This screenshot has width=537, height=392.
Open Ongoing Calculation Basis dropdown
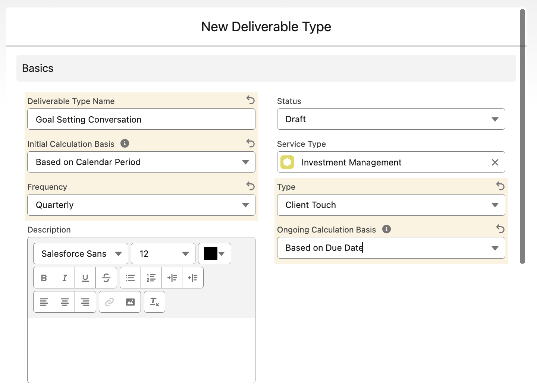[391, 248]
